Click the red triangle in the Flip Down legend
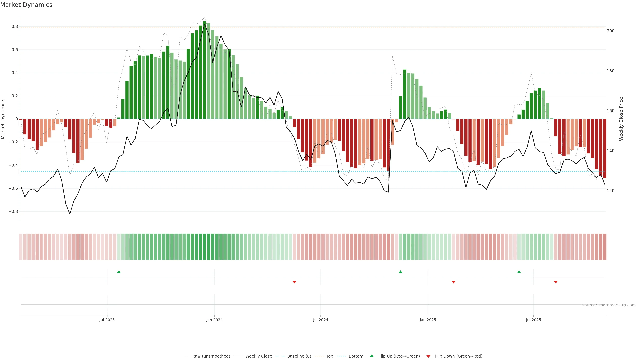Screen dimensions: 644x362 (x=428, y=356)
